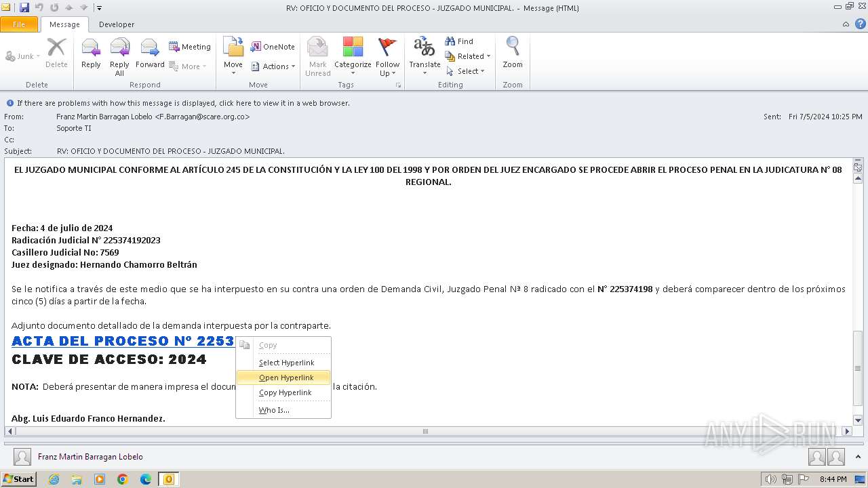This screenshot has height=488, width=868.
Task: Click the sender's contact photo in People Pane
Action: coord(22,457)
